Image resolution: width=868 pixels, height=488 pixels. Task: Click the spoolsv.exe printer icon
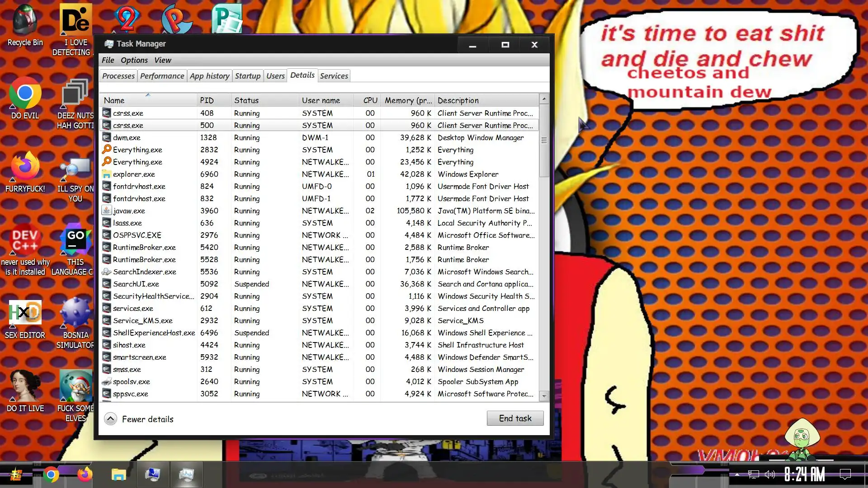click(x=106, y=381)
